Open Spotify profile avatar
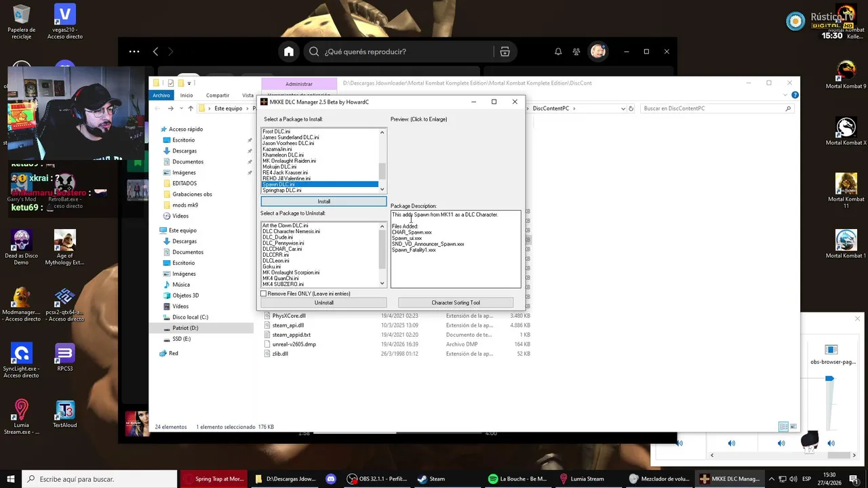 point(597,52)
